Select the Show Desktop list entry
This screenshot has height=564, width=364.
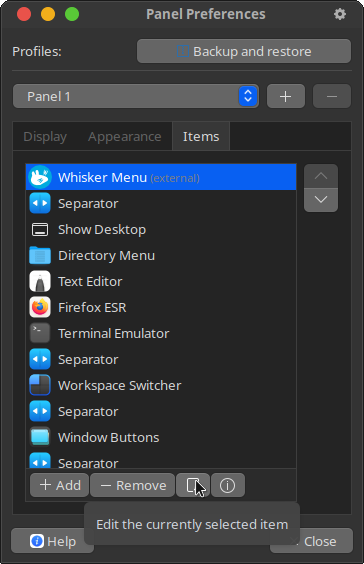click(161, 229)
